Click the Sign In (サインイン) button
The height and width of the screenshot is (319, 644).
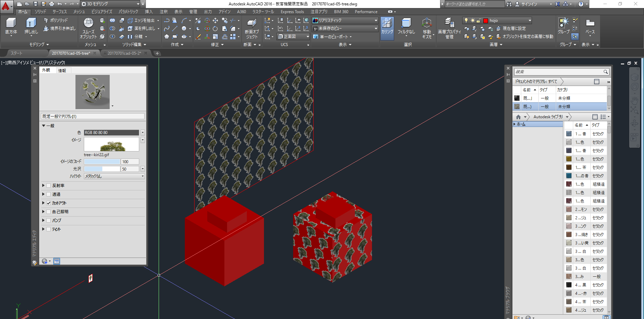(529, 4)
